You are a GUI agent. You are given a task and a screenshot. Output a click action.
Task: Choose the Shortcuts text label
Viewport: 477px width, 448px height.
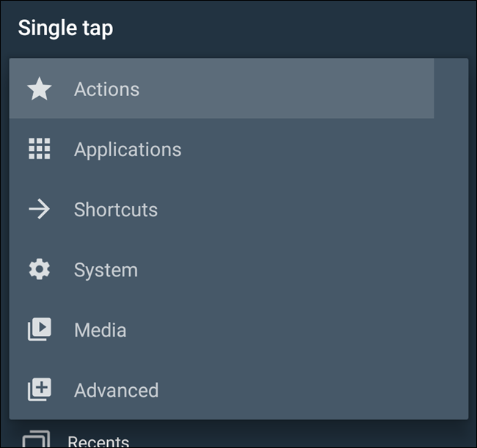point(116,210)
